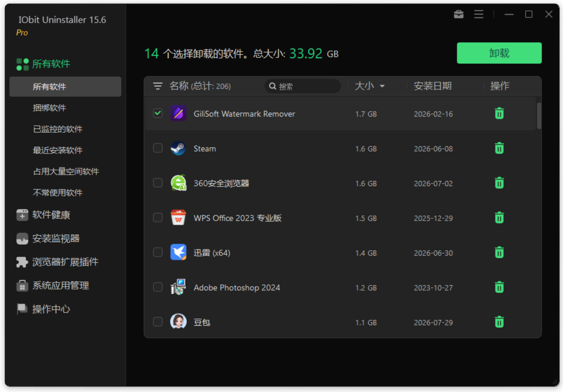Uninstall 360安全浏览器 with its trash icon
563x392 pixels.
pos(499,183)
